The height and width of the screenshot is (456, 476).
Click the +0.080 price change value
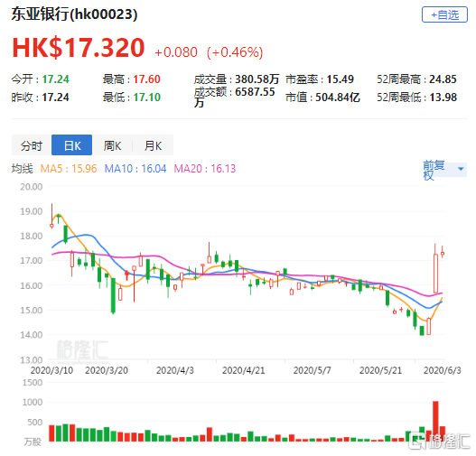pos(176,52)
